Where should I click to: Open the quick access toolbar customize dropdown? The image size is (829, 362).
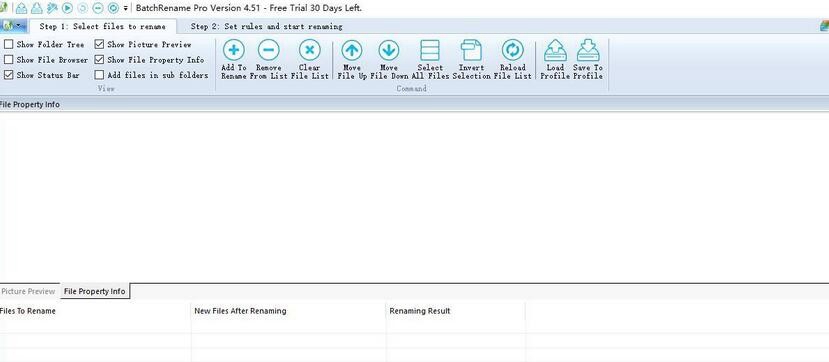click(x=126, y=8)
